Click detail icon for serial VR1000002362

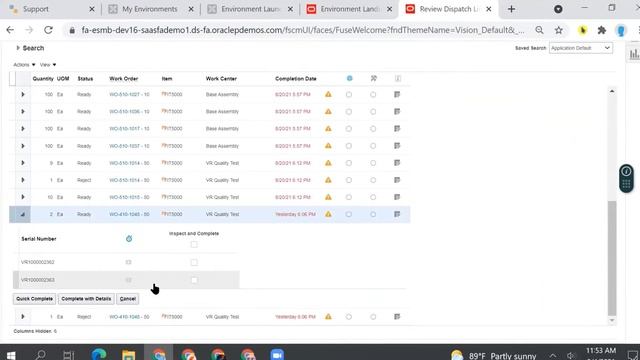pyautogui.click(x=128, y=262)
